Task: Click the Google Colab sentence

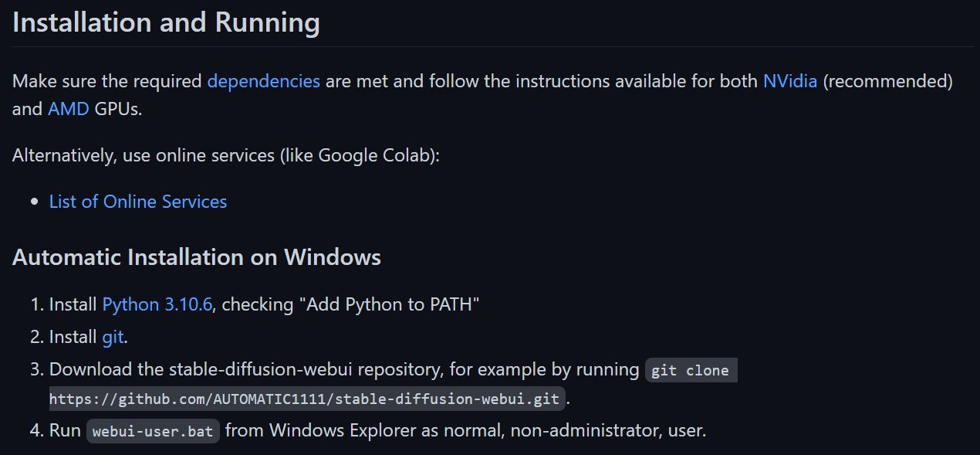Action: pyautogui.click(x=226, y=155)
